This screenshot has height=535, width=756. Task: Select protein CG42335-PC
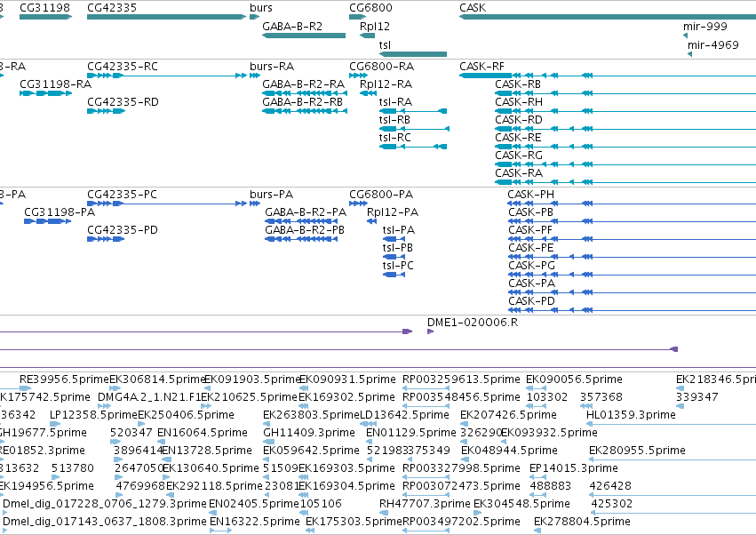click(167, 204)
